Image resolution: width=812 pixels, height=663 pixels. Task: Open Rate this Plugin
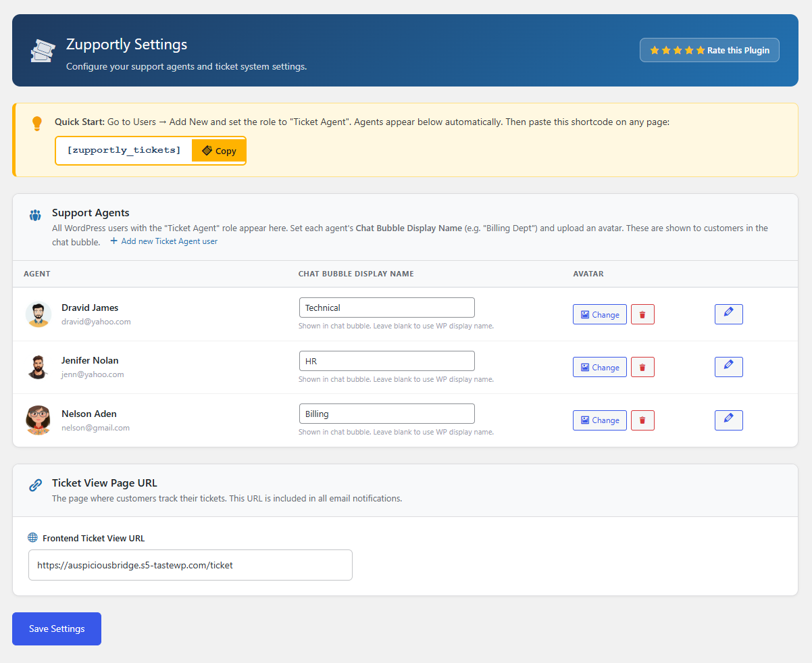tap(709, 49)
